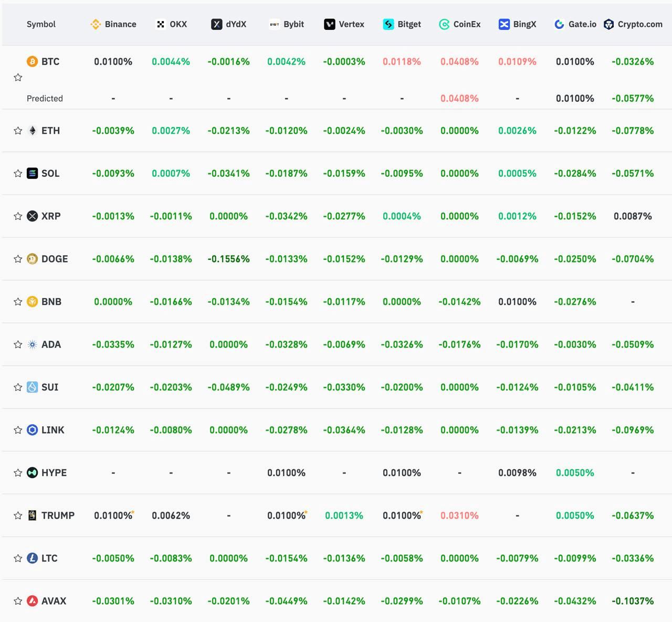Click the Dogecoin coin icon
The image size is (672, 622).
coord(33,259)
